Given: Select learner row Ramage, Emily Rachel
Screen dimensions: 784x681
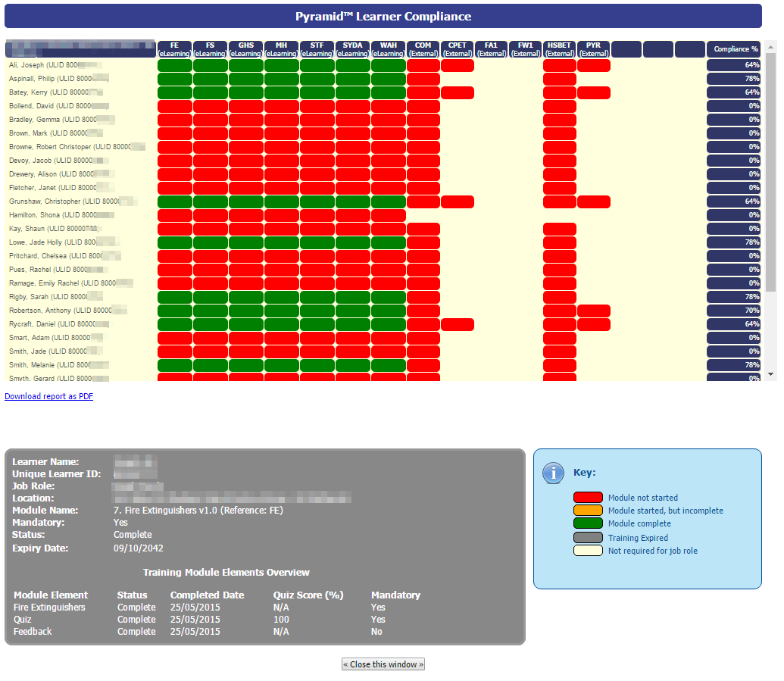Looking at the screenshot, I should click(x=71, y=283).
